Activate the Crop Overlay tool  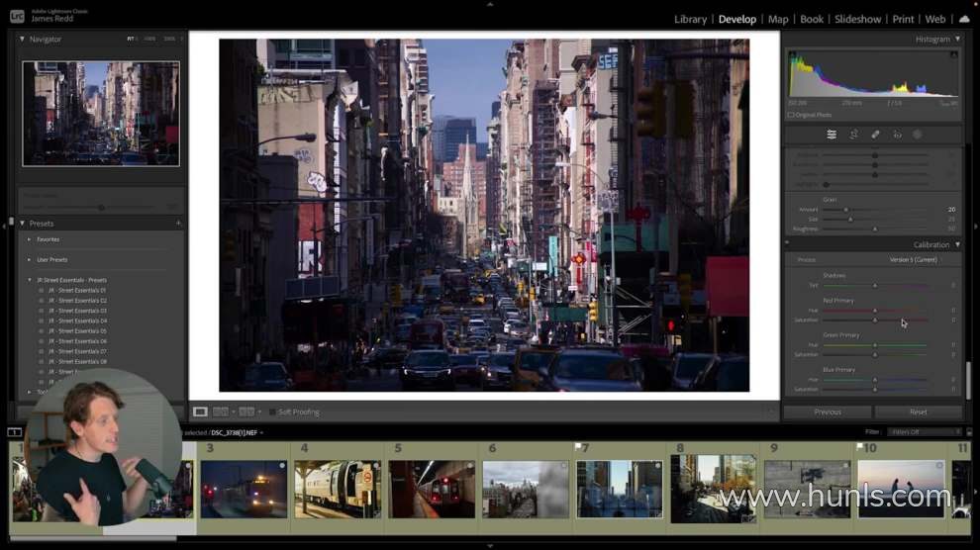click(853, 135)
